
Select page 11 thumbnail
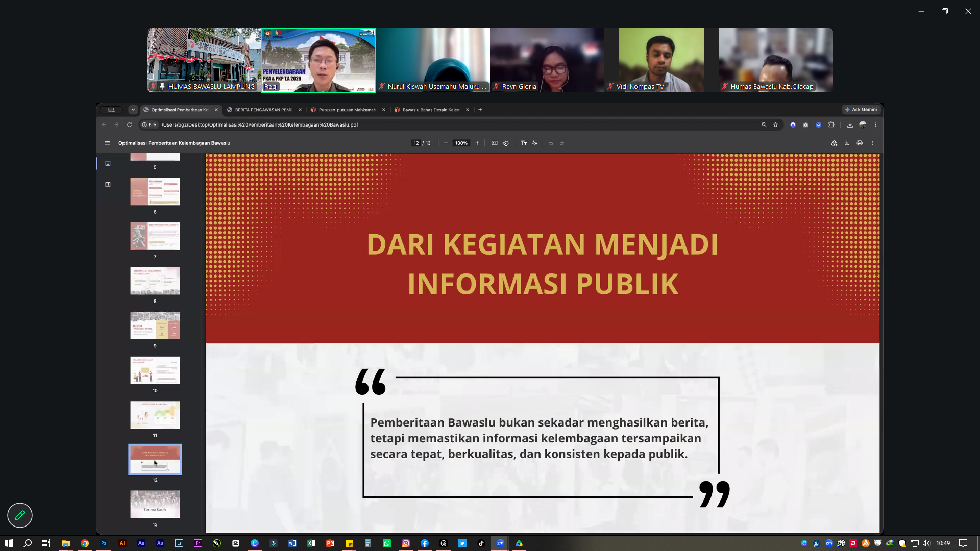pyautogui.click(x=155, y=415)
